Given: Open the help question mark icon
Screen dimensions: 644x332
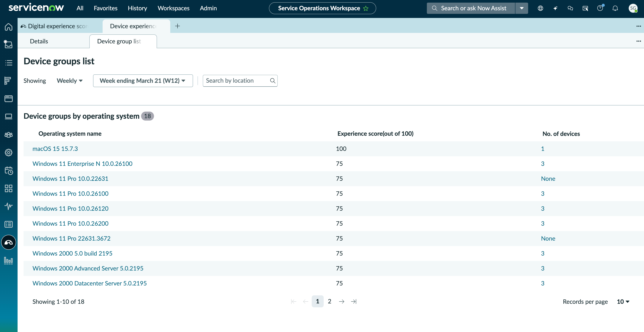Looking at the screenshot, I should [x=600, y=8].
